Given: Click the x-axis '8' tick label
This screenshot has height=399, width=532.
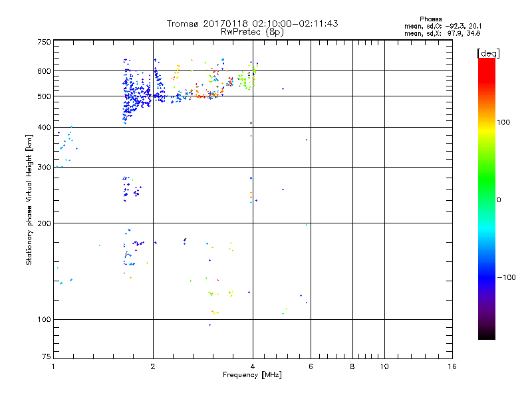Looking at the screenshot, I should pyautogui.click(x=352, y=366).
